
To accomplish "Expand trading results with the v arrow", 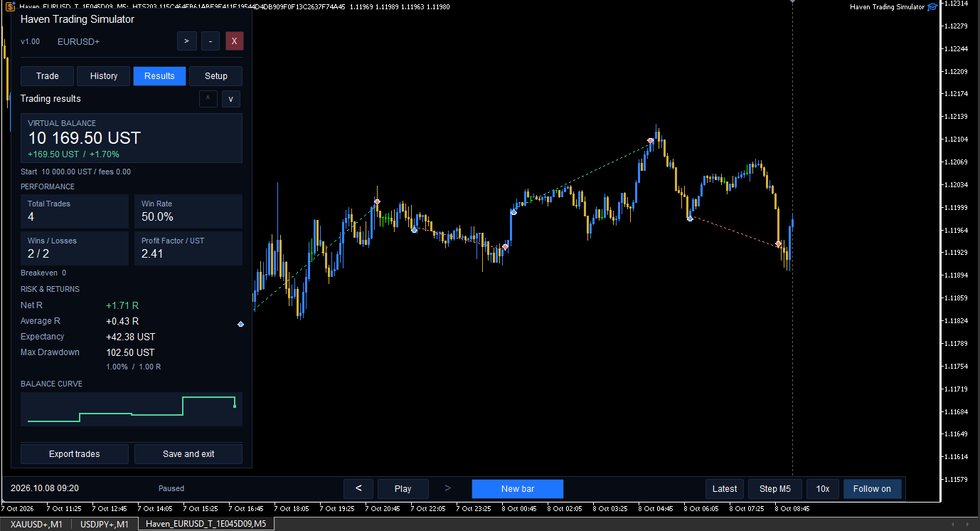I will pyautogui.click(x=230, y=99).
